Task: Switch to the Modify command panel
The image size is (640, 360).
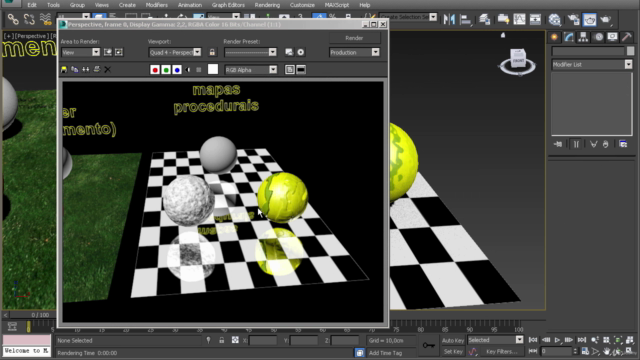Action: point(569,37)
